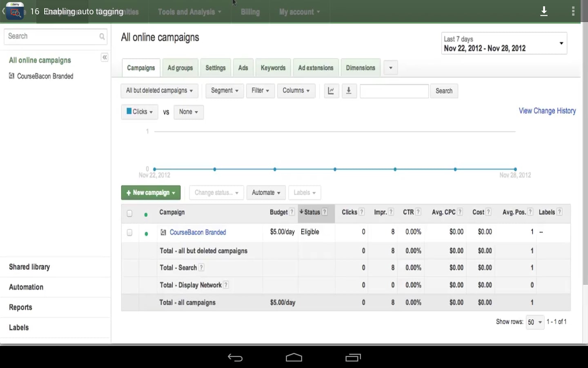This screenshot has height=368, width=588.
Task: Open the more tabs arrow dropdown
Action: point(390,68)
